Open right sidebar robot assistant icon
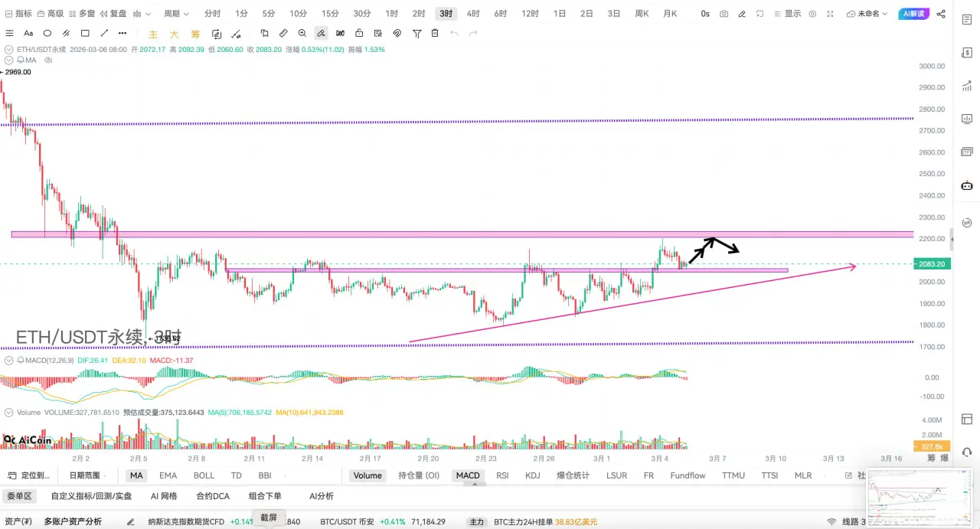Image resolution: width=980 pixels, height=529 pixels. tap(967, 185)
